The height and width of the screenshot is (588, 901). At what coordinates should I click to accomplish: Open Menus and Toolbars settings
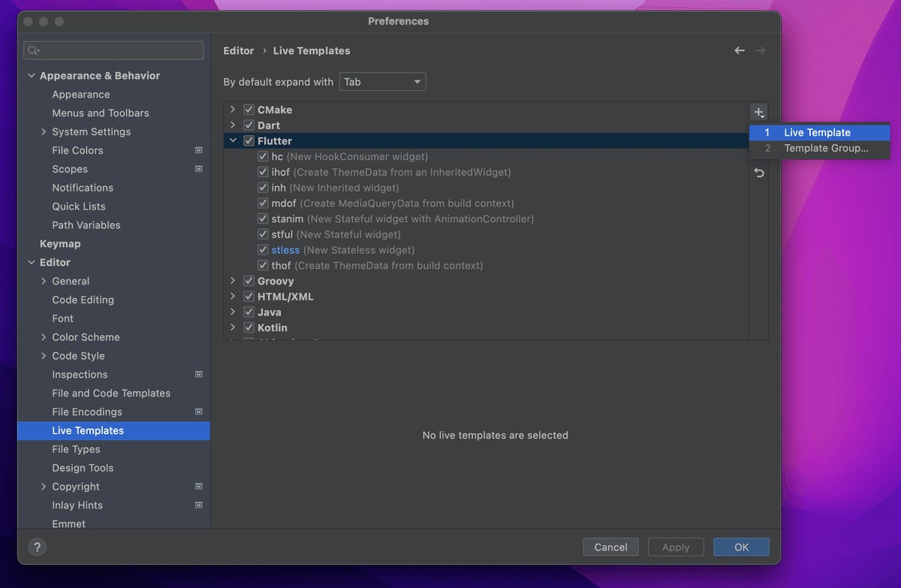coord(101,113)
